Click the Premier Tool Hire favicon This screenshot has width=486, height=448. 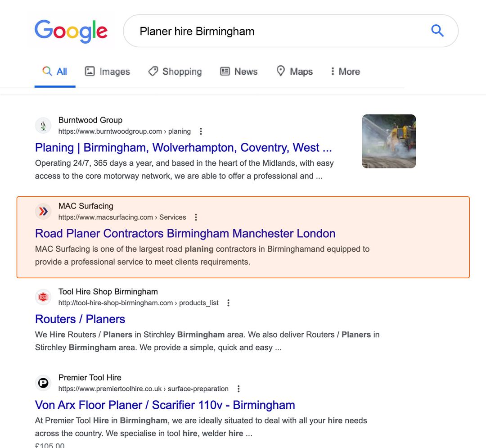pos(43,383)
